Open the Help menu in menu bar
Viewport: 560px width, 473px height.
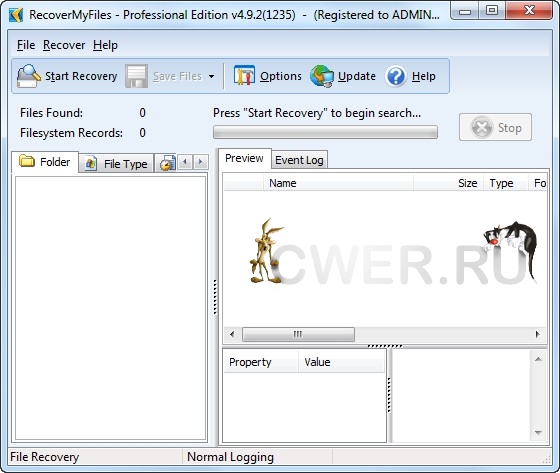tap(105, 45)
